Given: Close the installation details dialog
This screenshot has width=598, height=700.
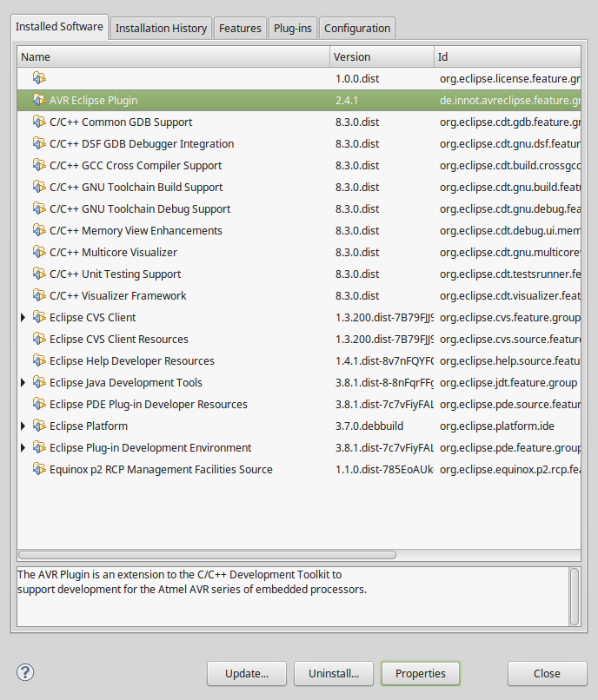Looking at the screenshot, I should pyautogui.click(x=547, y=673).
